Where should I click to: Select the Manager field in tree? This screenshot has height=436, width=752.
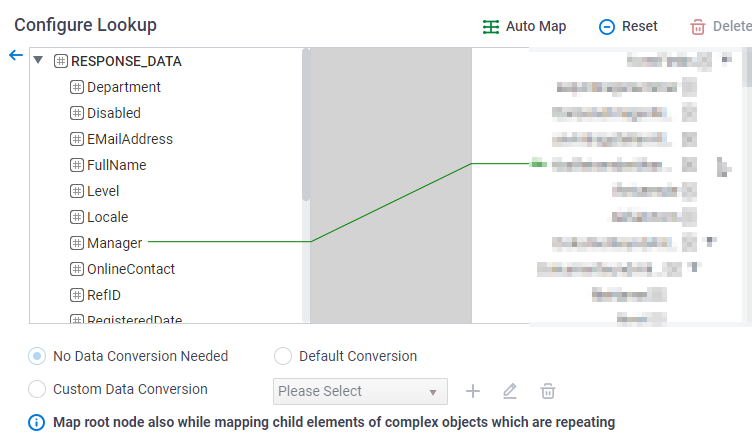point(114,243)
